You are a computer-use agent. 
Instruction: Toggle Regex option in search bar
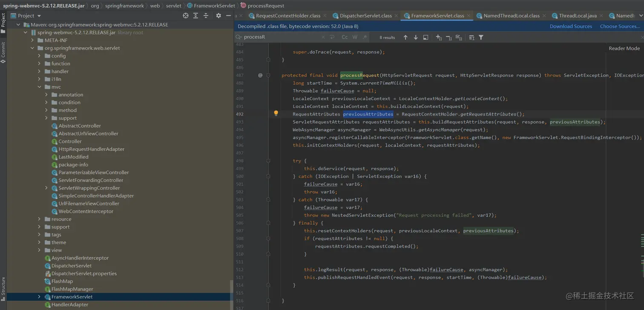point(365,37)
